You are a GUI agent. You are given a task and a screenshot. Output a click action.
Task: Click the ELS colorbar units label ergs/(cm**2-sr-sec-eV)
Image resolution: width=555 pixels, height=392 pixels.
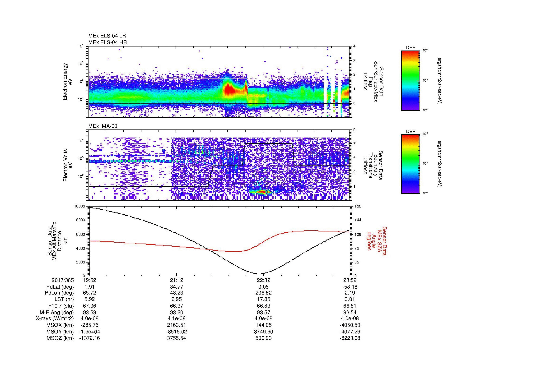(440, 81)
